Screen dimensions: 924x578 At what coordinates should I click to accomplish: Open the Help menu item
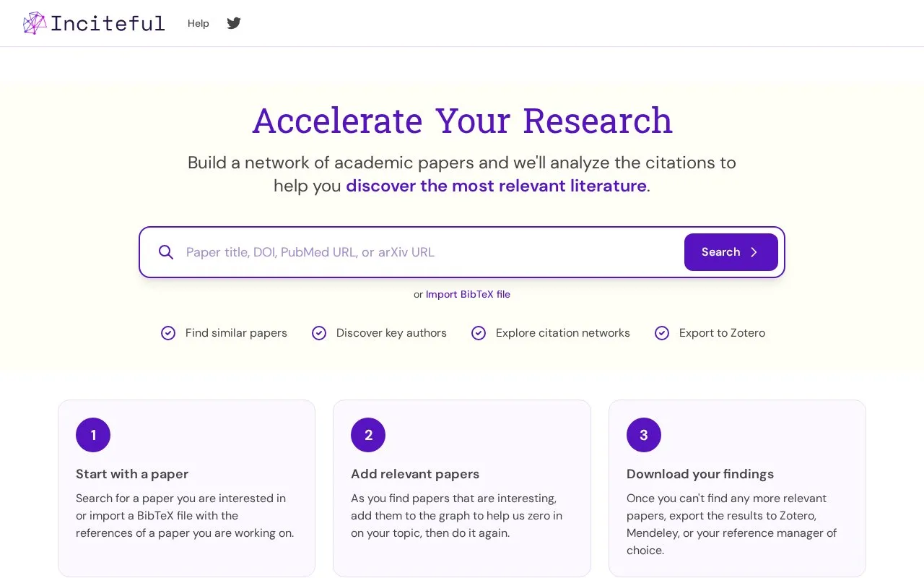pos(199,23)
